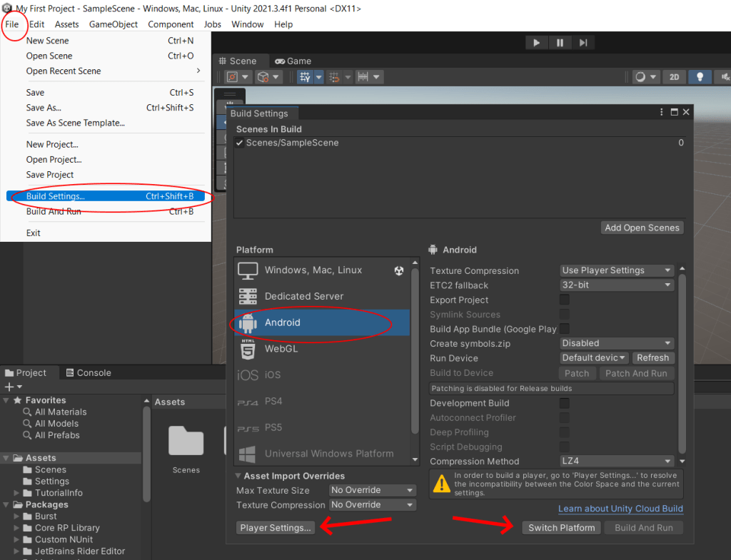The image size is (731, 560).
Task: Click the Switch Platform button
Action: coord(561,528)
